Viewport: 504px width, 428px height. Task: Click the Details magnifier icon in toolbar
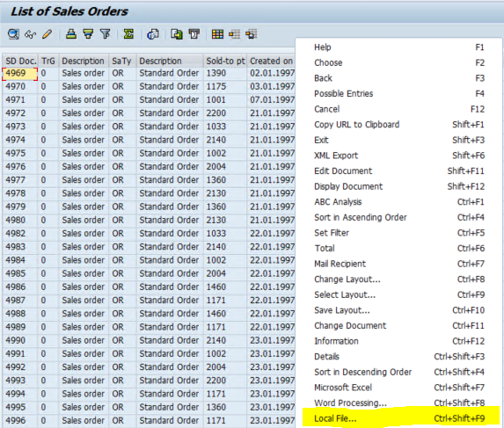[x=13, y=33]
